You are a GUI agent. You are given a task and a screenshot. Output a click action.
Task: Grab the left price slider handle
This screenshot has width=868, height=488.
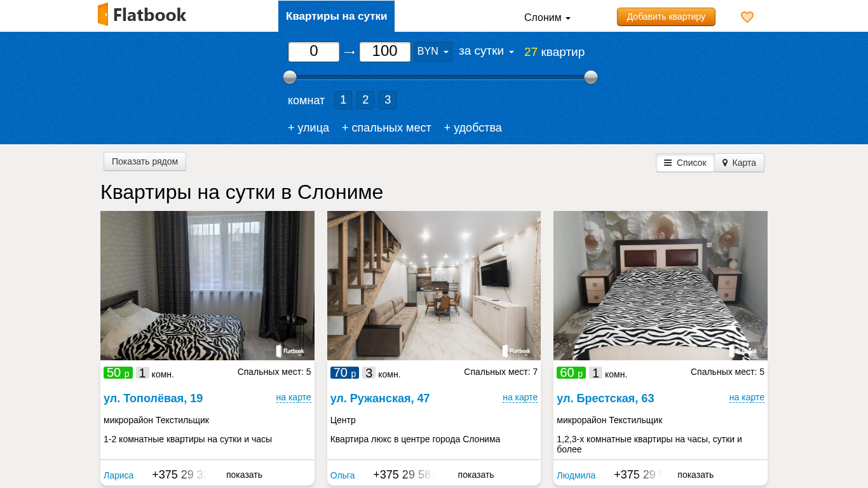(290, 78)
